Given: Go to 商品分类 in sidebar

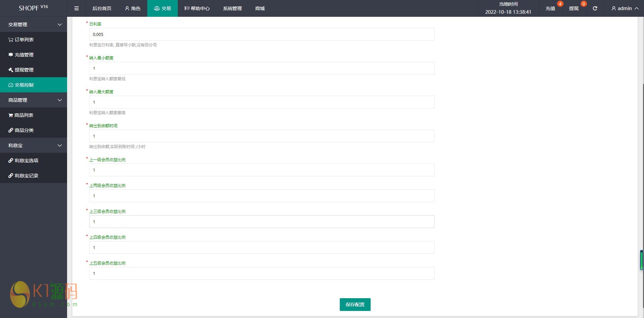Looking at the screenshot, I should point(34,130).
